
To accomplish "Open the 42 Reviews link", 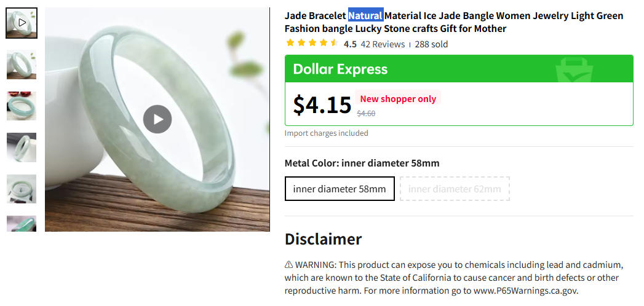I will 383,44.
